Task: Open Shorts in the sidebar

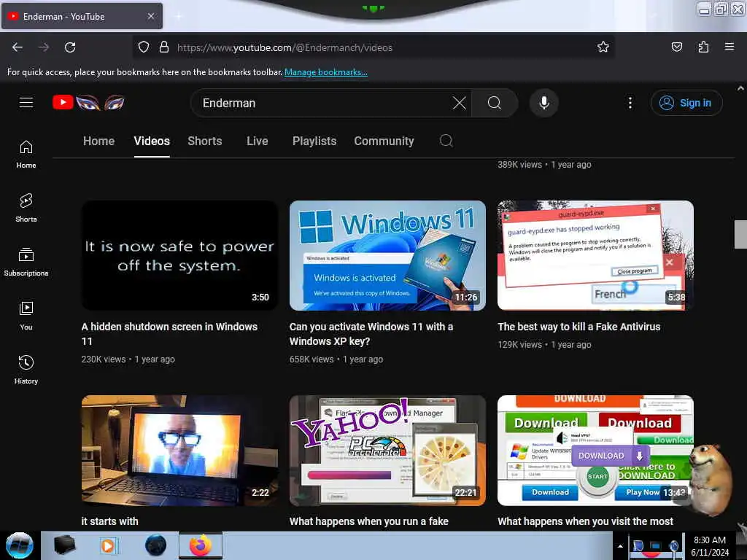Action: (26, 208)
